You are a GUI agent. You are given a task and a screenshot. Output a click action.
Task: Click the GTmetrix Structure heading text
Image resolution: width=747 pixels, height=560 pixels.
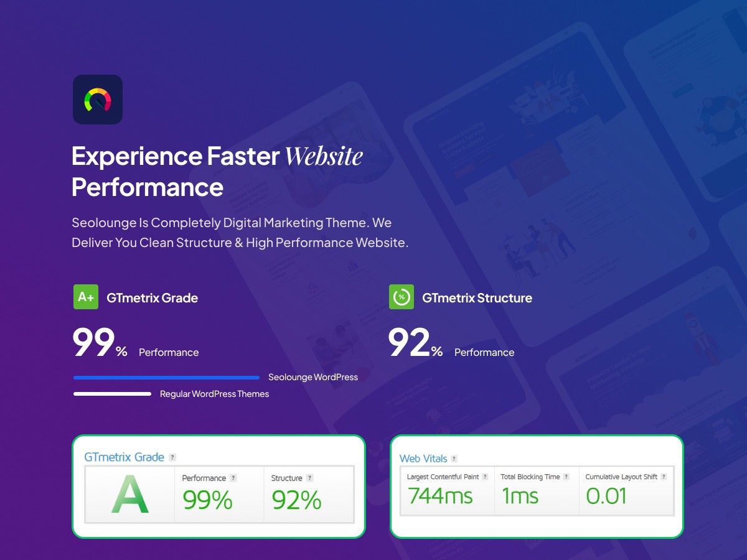coord(477,298)
